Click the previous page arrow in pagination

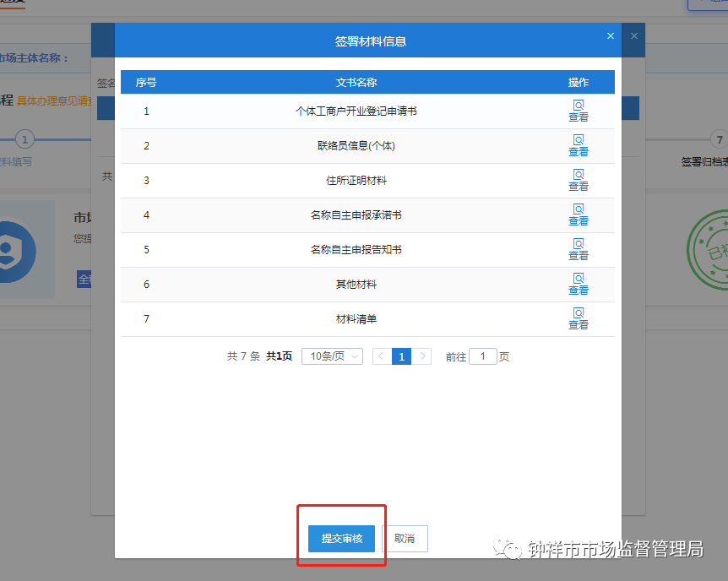coord(382,356)
